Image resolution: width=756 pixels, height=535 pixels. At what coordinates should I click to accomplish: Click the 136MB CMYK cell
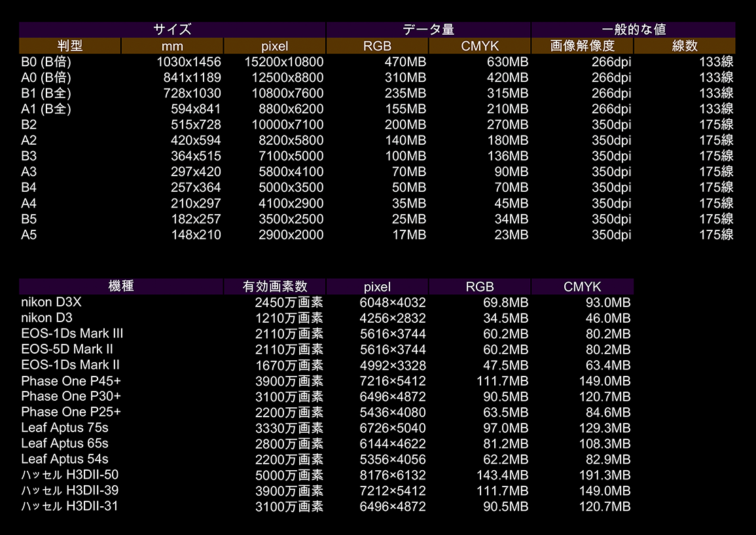pyautogui.click(x=508, y=156)
